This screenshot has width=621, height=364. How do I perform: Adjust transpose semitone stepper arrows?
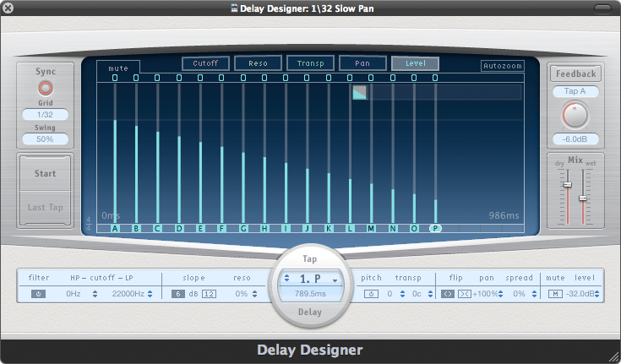click(x=402, y=294)
